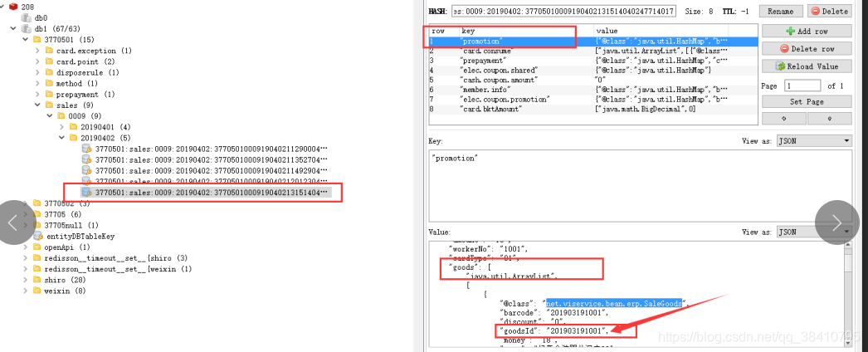Click the Rename button
The image size is (868, 352).
(780, 11)
